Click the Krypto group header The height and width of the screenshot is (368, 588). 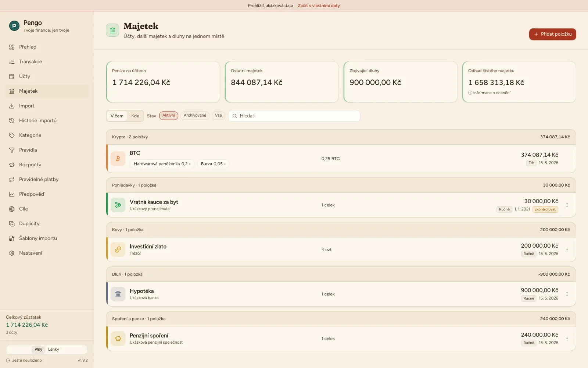(341, 137)
